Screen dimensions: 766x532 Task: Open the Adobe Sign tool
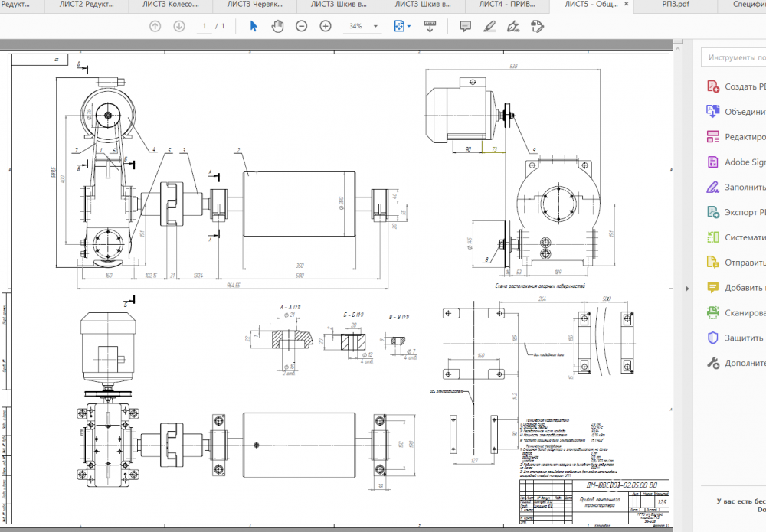pos(736,162)
